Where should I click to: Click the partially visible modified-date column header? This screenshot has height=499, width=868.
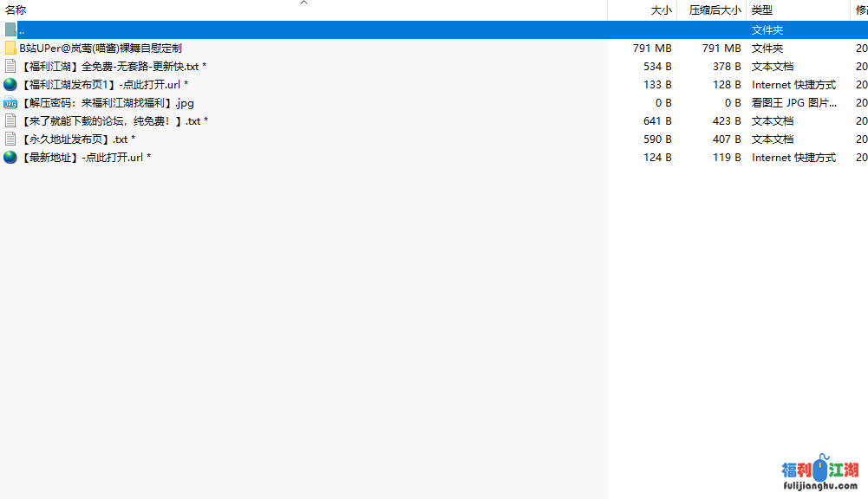tap(861, 10)
